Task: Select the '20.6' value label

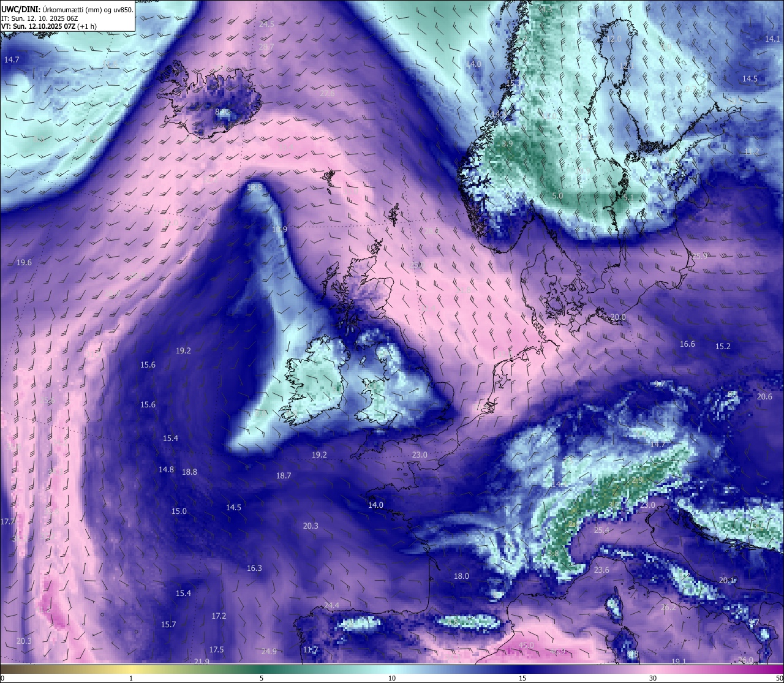Action: tap(765, 397)
